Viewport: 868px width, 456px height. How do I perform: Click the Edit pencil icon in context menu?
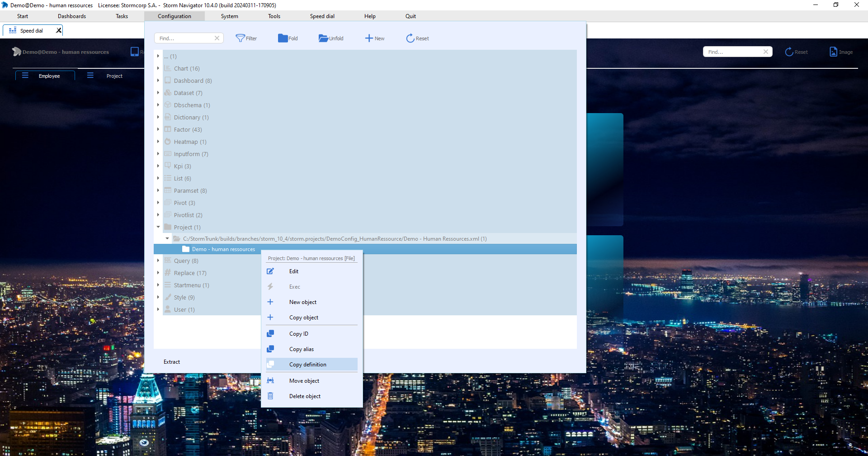[x=270, y=271]
